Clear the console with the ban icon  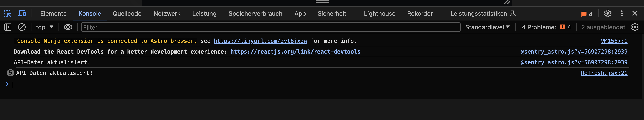22,27
